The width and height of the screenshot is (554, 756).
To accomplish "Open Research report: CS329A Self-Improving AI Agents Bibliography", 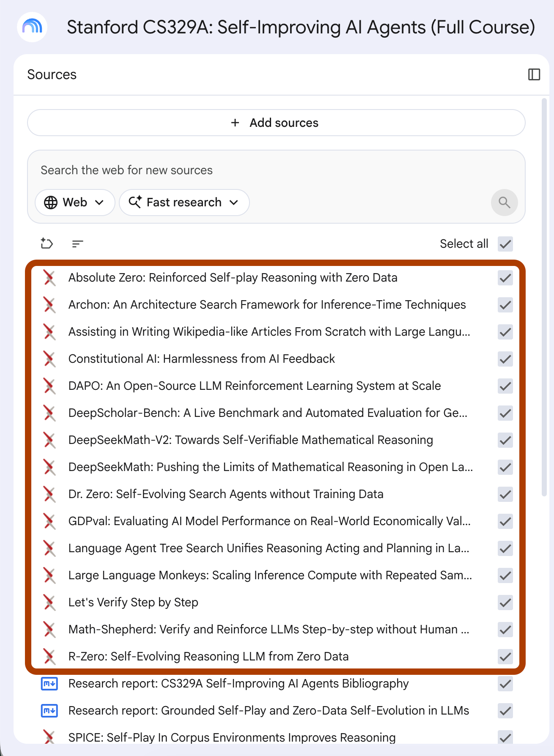I will click(239, 684).
